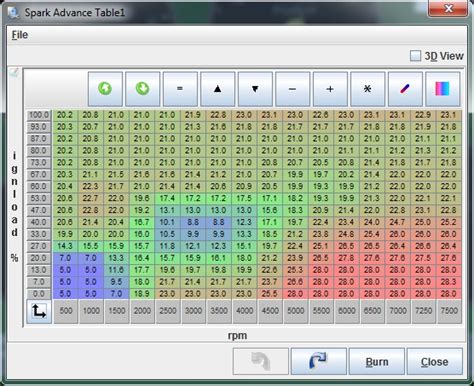Close the window with the red X
Screen dimensions: 474x386
(448, 8)
